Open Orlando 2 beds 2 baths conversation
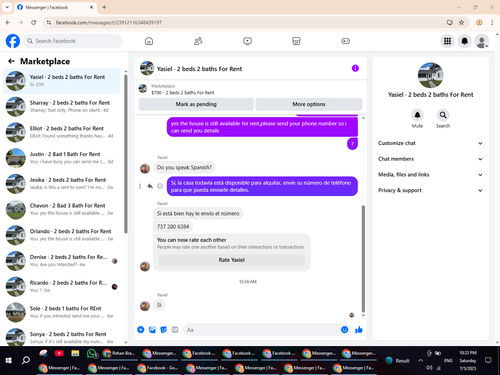The height and width of the screenshot is (375, 500). tap(62, 235)
